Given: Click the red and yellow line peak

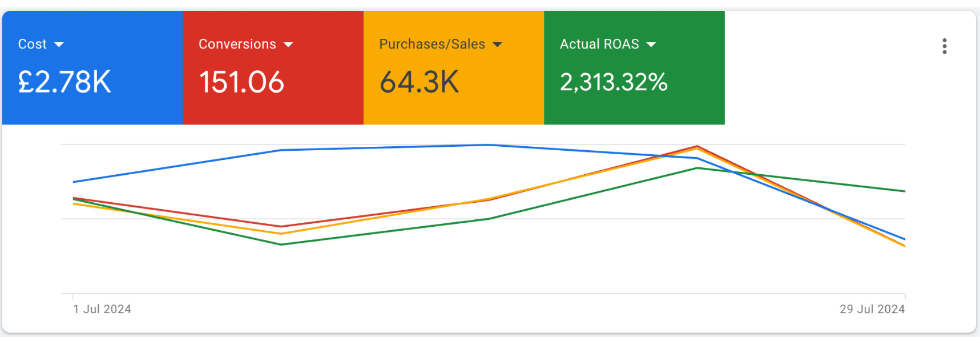Looking at the screenshot, I should 697,147.
